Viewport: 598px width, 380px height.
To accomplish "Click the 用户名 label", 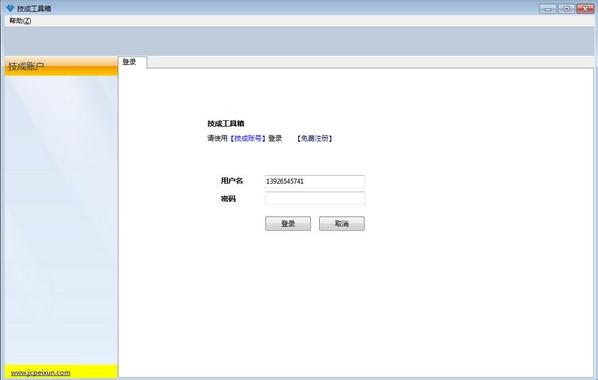I will click(231, 180).
